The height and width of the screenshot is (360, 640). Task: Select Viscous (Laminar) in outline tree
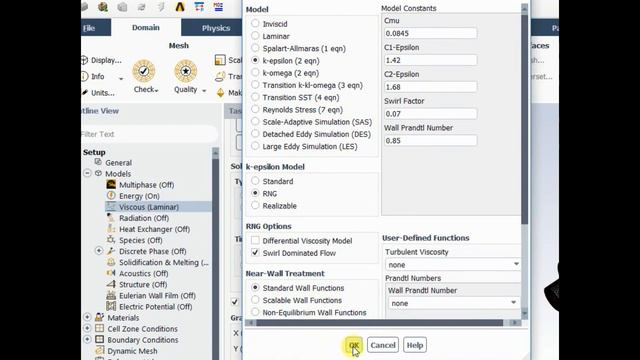(x=149, y=207)
